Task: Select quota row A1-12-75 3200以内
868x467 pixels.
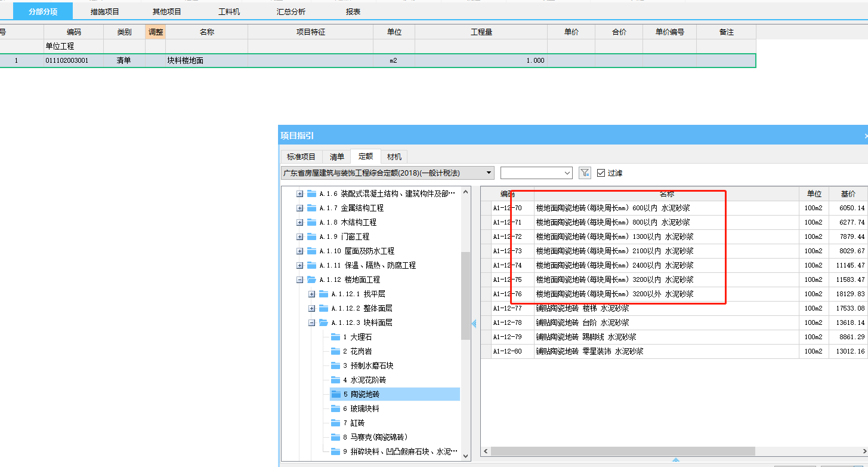Action: point(674,279)
